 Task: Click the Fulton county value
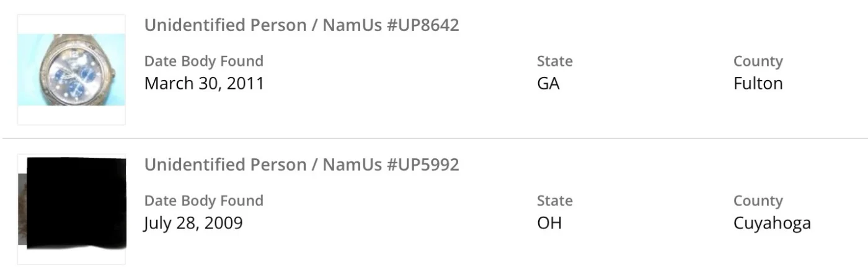point(758,83)
